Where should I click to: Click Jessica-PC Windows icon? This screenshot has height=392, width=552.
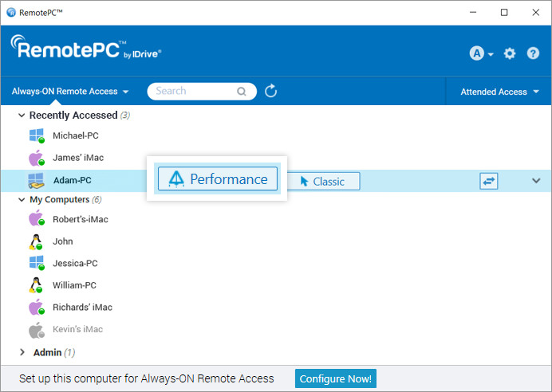click(37, 263)
